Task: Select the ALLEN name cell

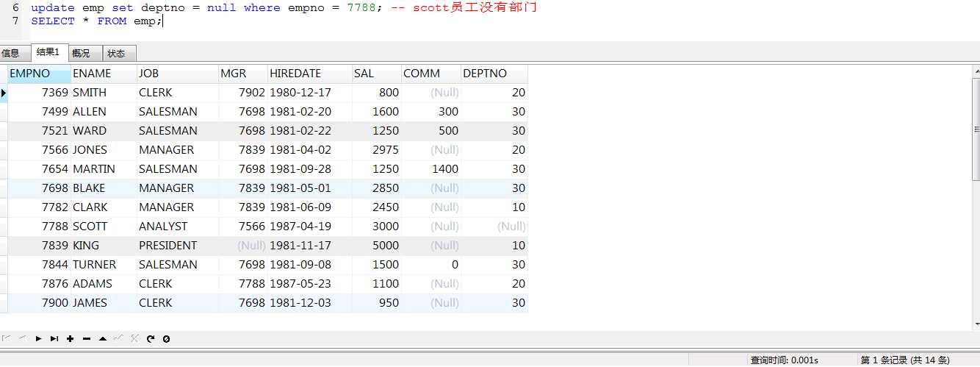Action: (104, 112)
